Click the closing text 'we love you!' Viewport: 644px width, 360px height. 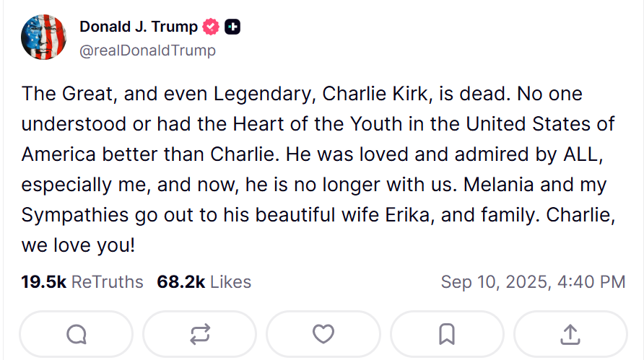click(x=78, y=245)
